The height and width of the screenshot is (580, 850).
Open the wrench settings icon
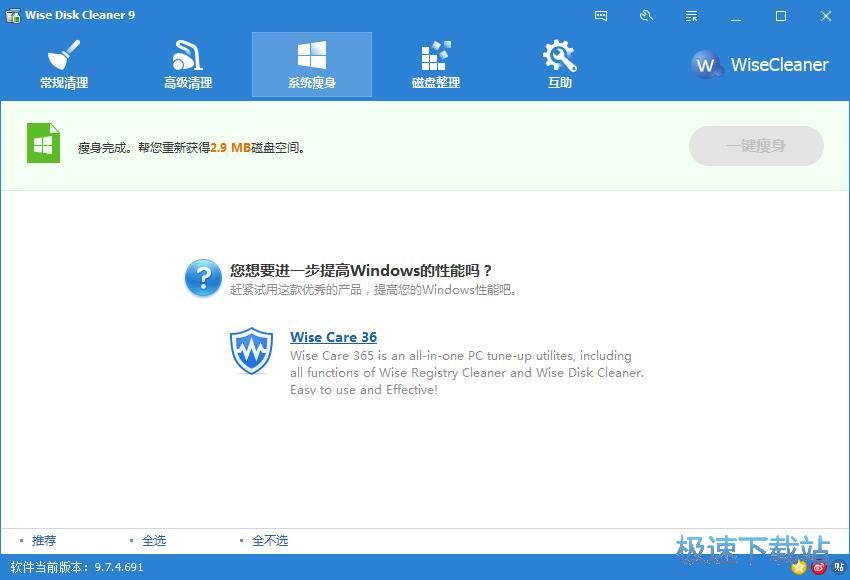(x=646, y=16)
